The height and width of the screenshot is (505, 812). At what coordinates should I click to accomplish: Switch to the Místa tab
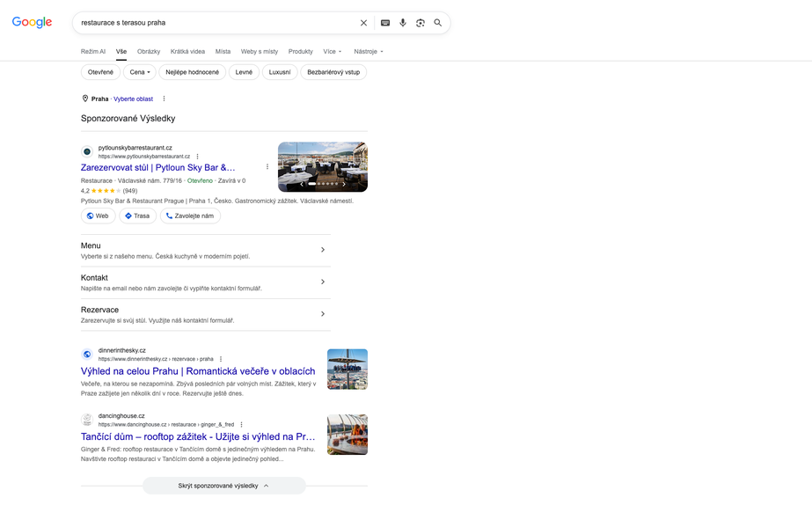coord(223,51)
